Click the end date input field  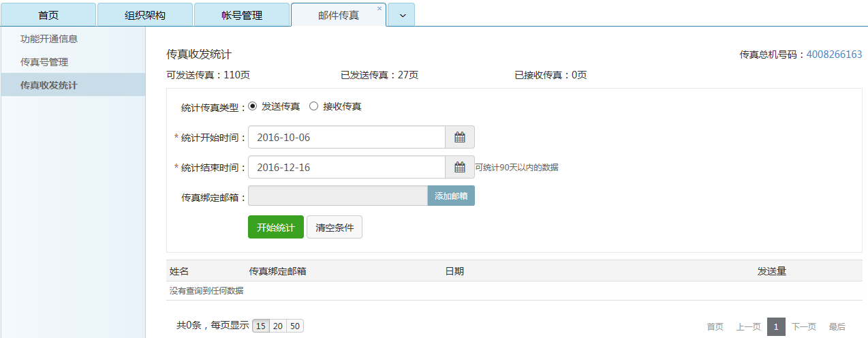[346, 167]
